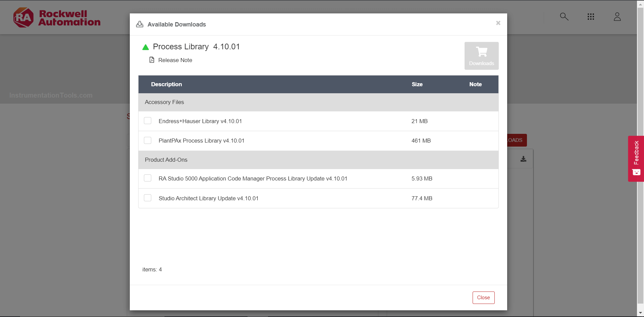Click the Available Downloads header icon
Image resolution: width=644 pixels, height=317 pixels.
pyautogui.click(x=140, y=24)
